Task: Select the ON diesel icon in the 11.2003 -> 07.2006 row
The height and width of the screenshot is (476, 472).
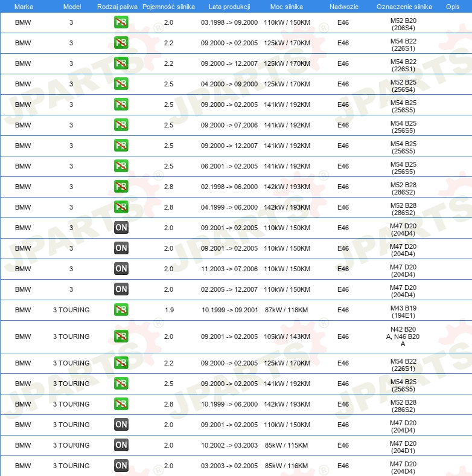Action: coord(121,269)
